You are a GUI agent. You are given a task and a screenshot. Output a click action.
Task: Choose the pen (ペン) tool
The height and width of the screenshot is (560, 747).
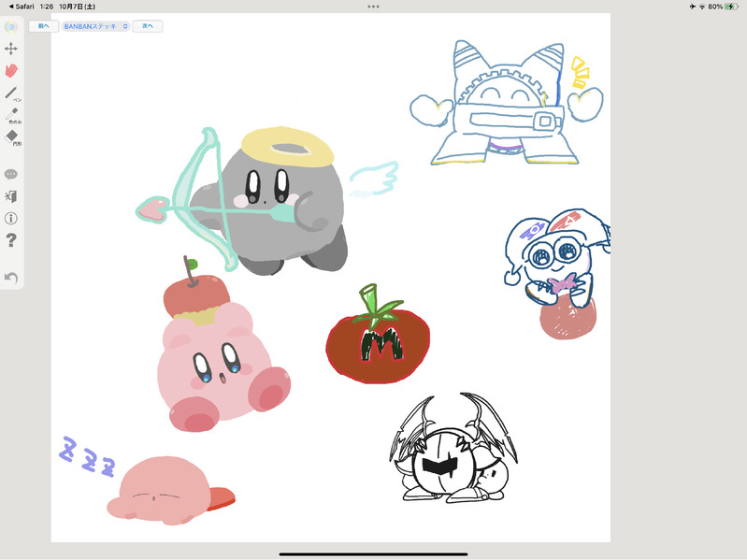coord(12,93)
